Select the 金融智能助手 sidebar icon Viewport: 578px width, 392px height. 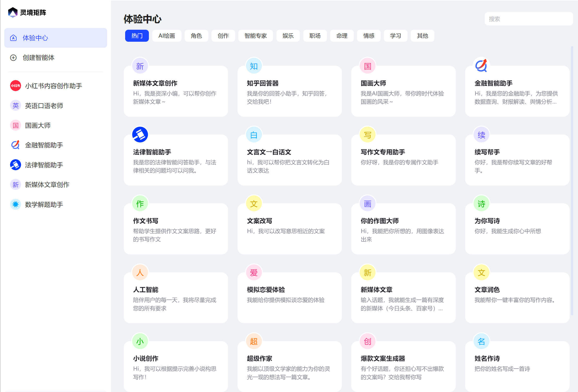tap(15, 145)
